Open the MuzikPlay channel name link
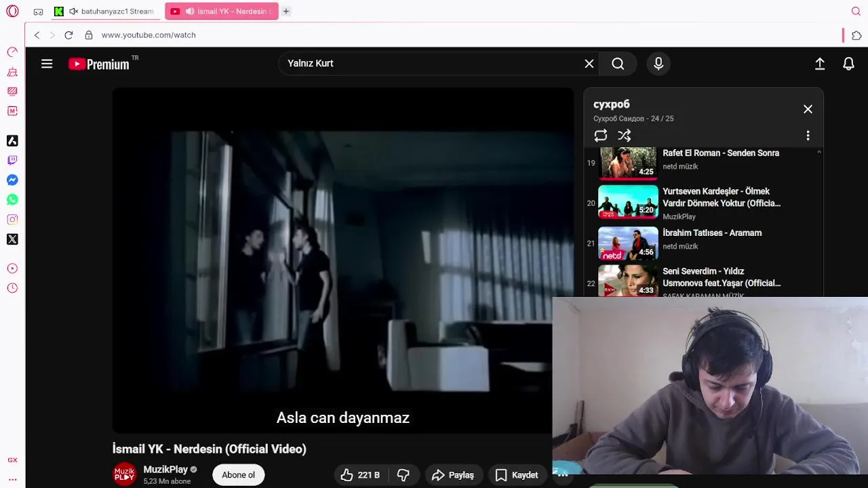 [x=165, y=470]
